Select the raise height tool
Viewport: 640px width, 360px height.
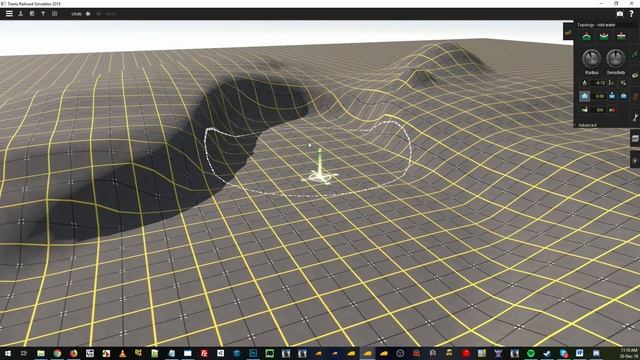click(x=587, y=37)
